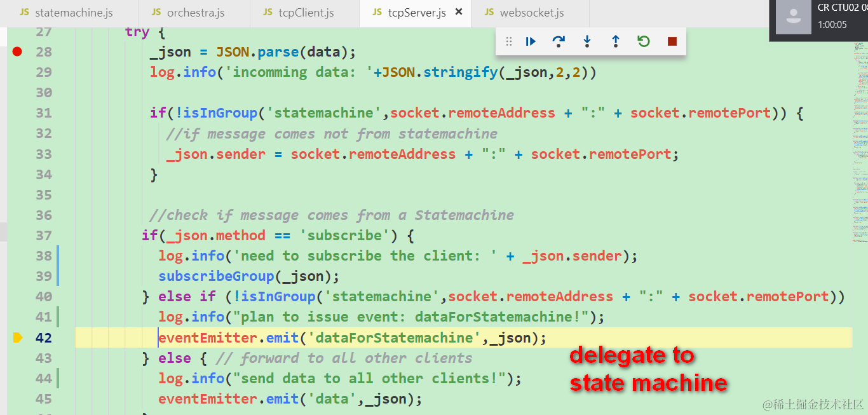This screenshot has width=868, height=415.
Task: Click "plan to issue event: dataForStatemachine!" string
Action: click(411, 317)
